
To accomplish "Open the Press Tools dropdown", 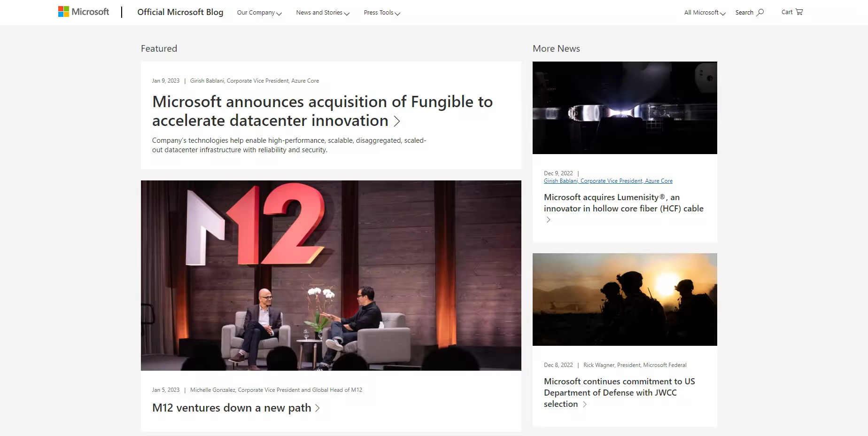I will 381,13.
